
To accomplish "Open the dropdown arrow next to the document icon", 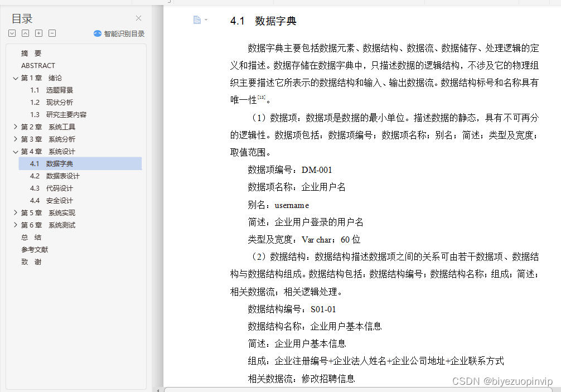I will click(206, 20).
